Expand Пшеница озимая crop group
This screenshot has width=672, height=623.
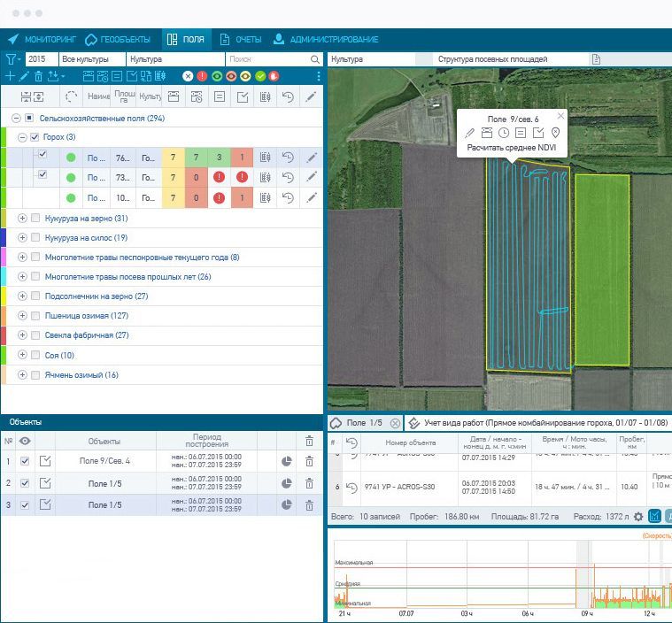coord(22,316)
